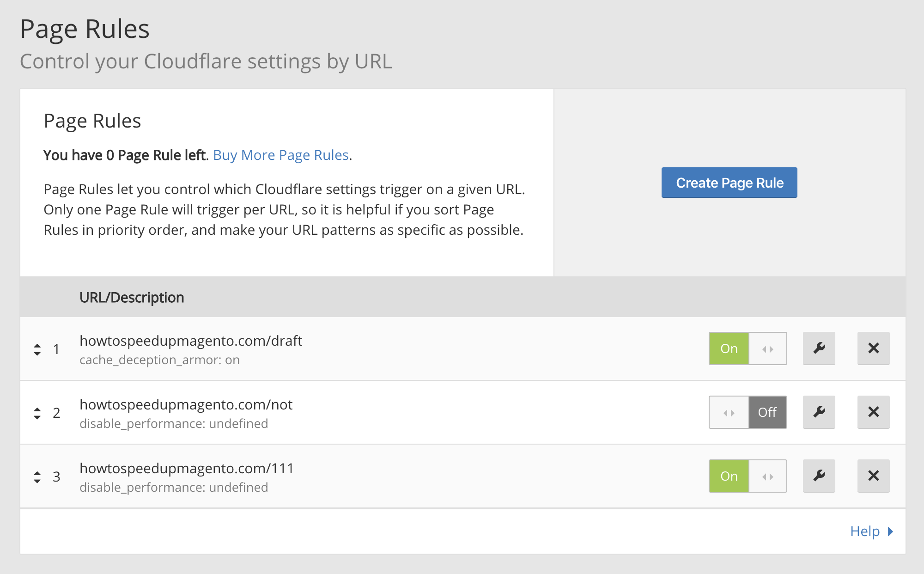Disable the /111 page rule switch
The image size is (924, 574).
[748, 476]
